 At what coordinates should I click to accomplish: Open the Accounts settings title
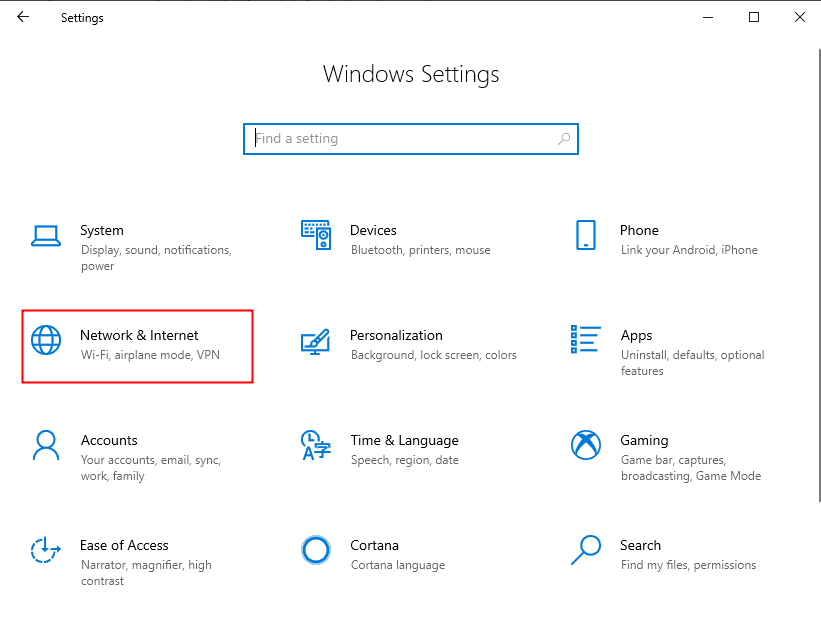109,440
